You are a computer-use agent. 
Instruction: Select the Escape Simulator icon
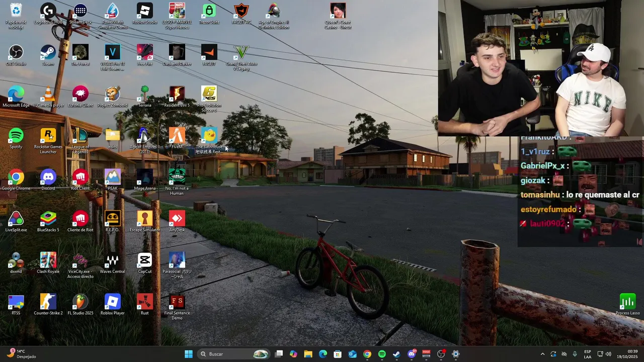tap(145, 221)
